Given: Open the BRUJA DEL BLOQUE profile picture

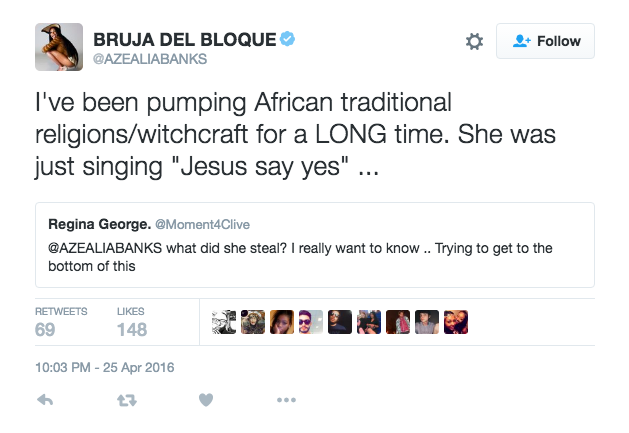Looking at the screenshot, I should coord(57,47).
